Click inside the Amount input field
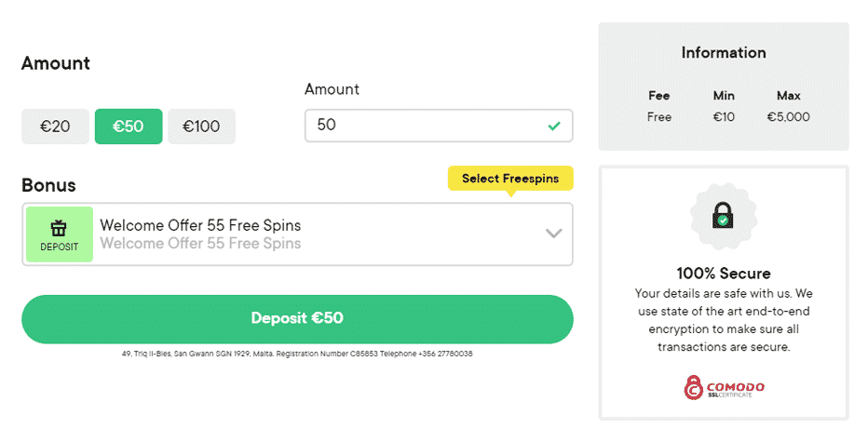 click(x=439, y=126)
